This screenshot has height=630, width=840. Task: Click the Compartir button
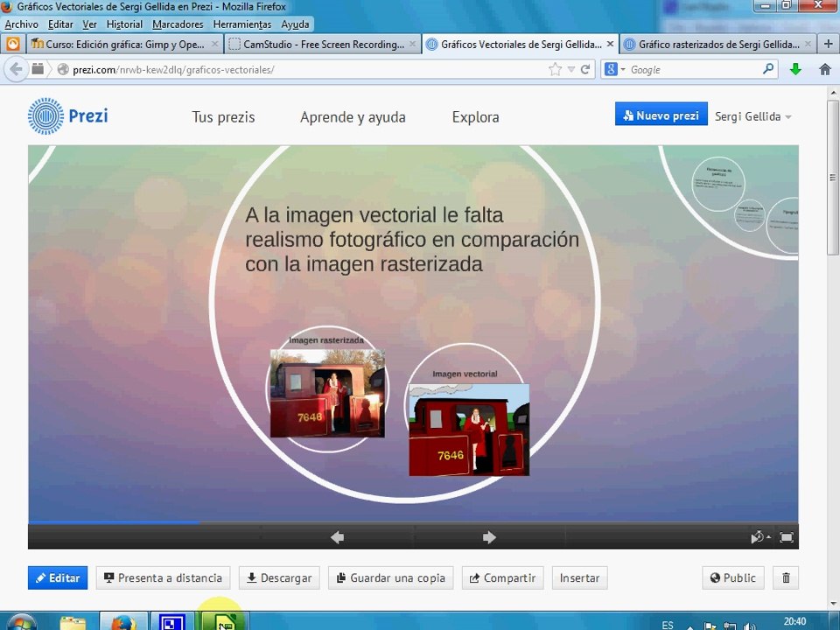point(502,578)
